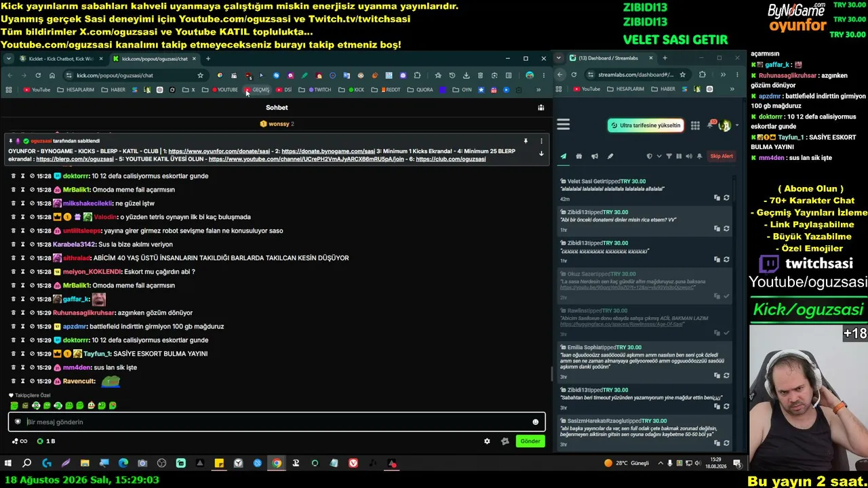Select the gift icon tab in Streamlabs
The image size is (868, 488).
[x=578, y=157]
